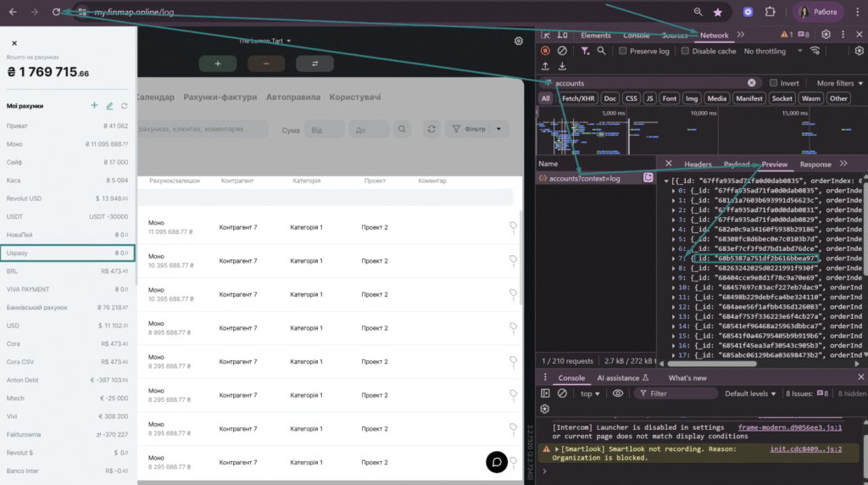
Task: Open the Elements tab in DevTools
Action: pos(596,35)
